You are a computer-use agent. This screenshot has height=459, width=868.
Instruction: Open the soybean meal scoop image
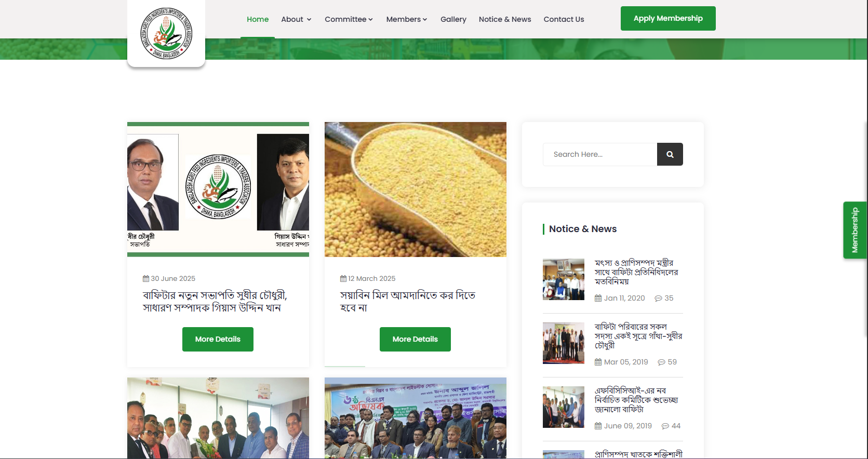click(415, 190)
